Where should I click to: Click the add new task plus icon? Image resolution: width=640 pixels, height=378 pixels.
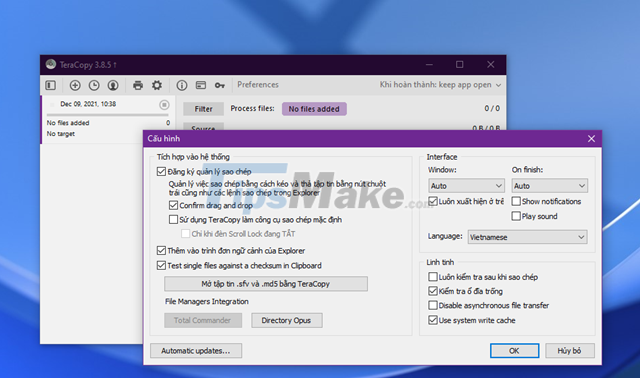[x=75, y=85]
